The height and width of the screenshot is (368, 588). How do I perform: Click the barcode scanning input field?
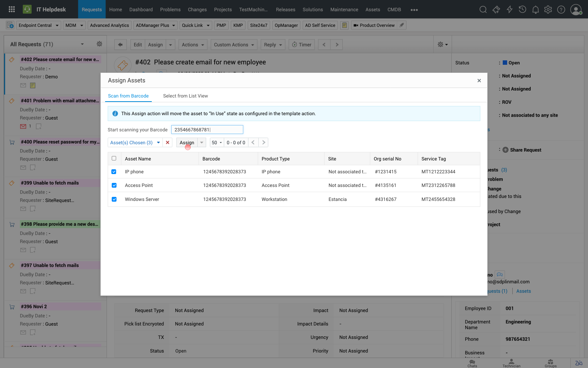pyautogui.click(x=207, y=130)
